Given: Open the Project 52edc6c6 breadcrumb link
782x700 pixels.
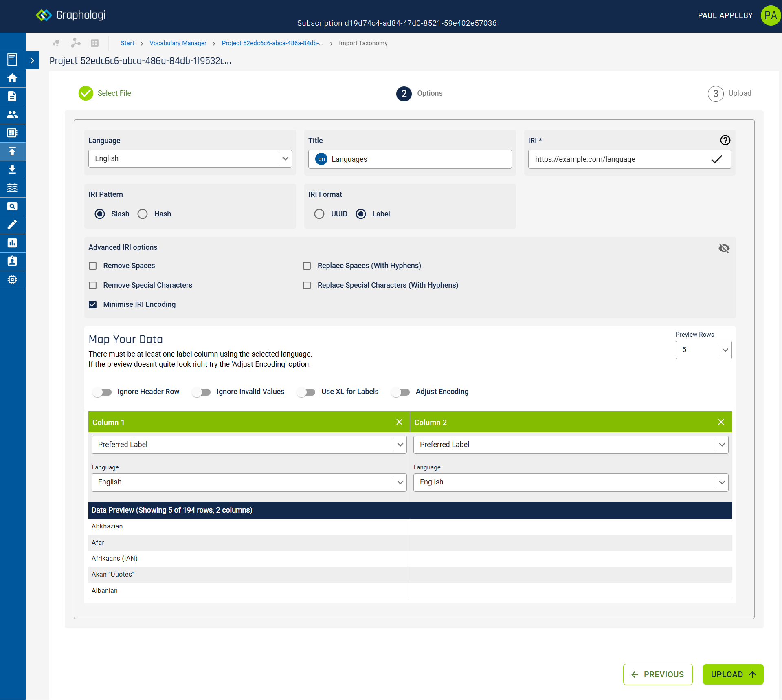Looking at the screenshot, I should (272, 43).
